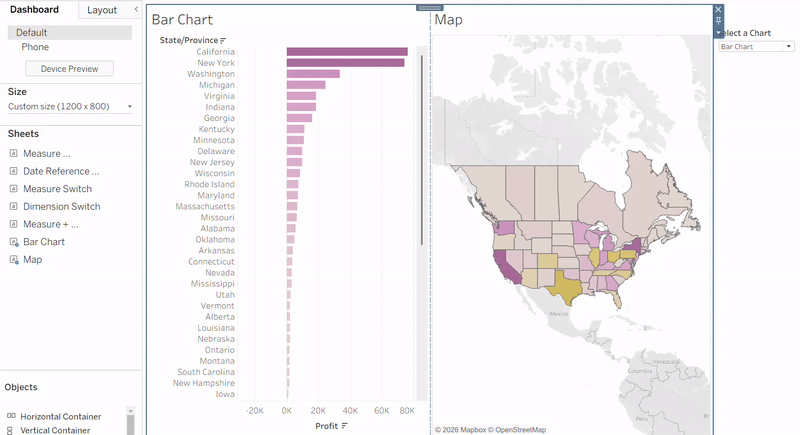The width and height of the screenshot is (800, 435).
Task: Click the Vertical Container object icon
Action: pos(11,430)
